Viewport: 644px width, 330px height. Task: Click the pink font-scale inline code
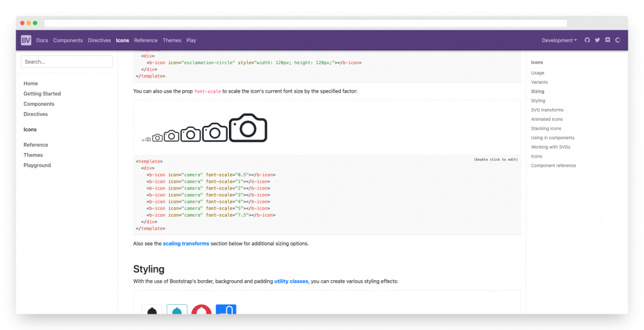click(x=208, y=91)
